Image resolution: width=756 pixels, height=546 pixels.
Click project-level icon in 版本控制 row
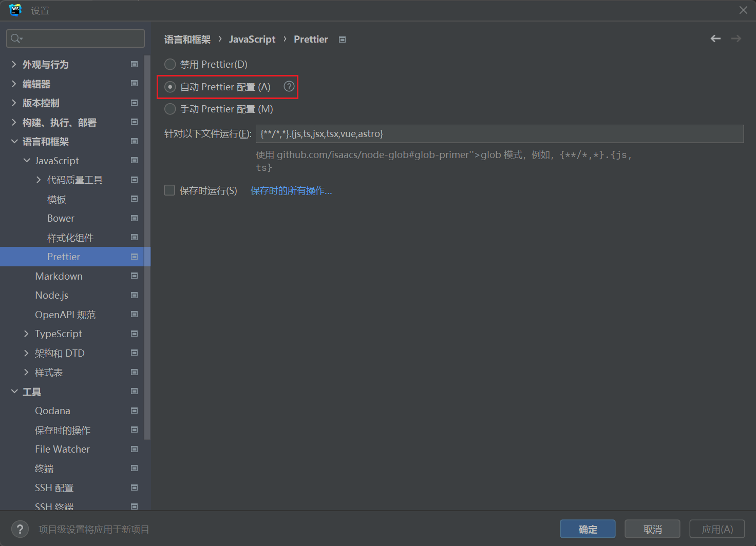click(135, 103)
